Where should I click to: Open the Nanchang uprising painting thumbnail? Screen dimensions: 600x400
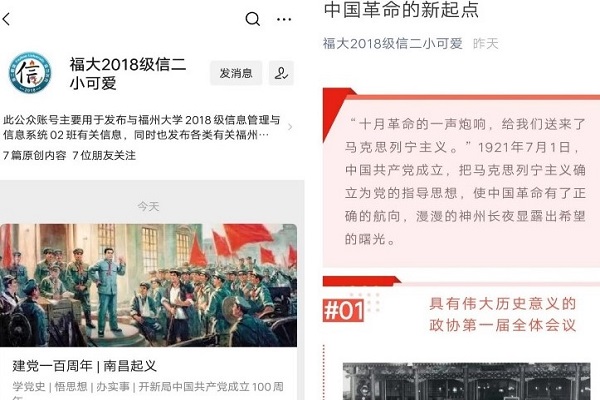[148, 285]
